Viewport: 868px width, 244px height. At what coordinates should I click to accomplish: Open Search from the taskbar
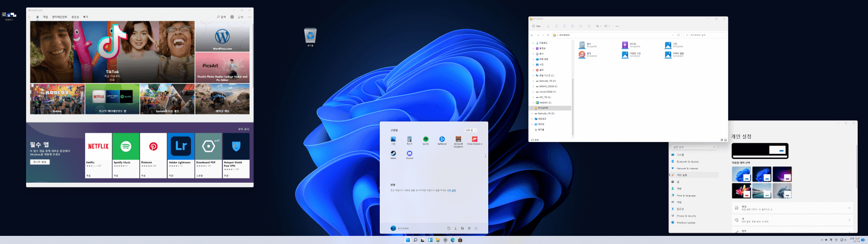(416, 240)
